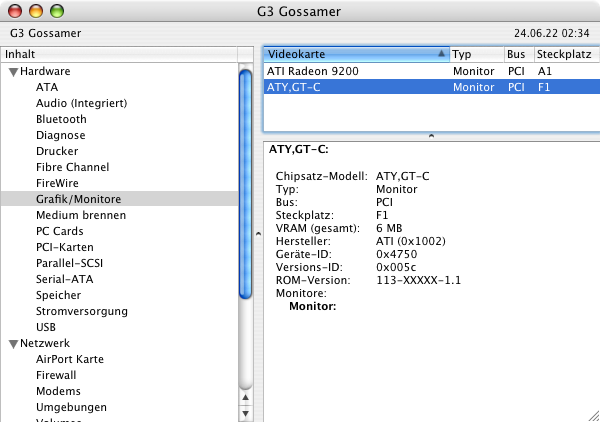Sort by Videokarte column header
The width and height of the screenshot is (600, 422).
coord(357,54)
